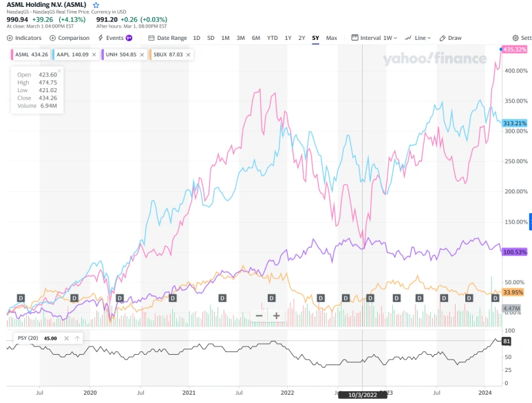Image resolution: width=532 pixels, height=403 pixels.
Task: Remove SBUX comparison with its X
Action: click(x=189, y=54)
